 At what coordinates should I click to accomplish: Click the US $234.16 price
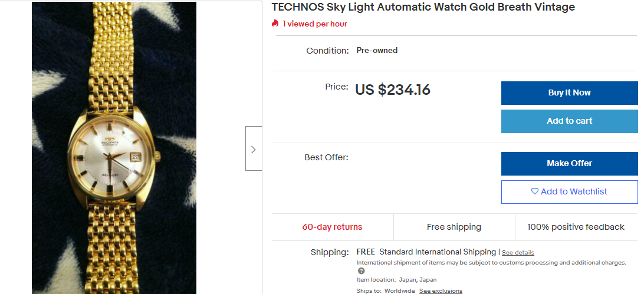[393, 90]
